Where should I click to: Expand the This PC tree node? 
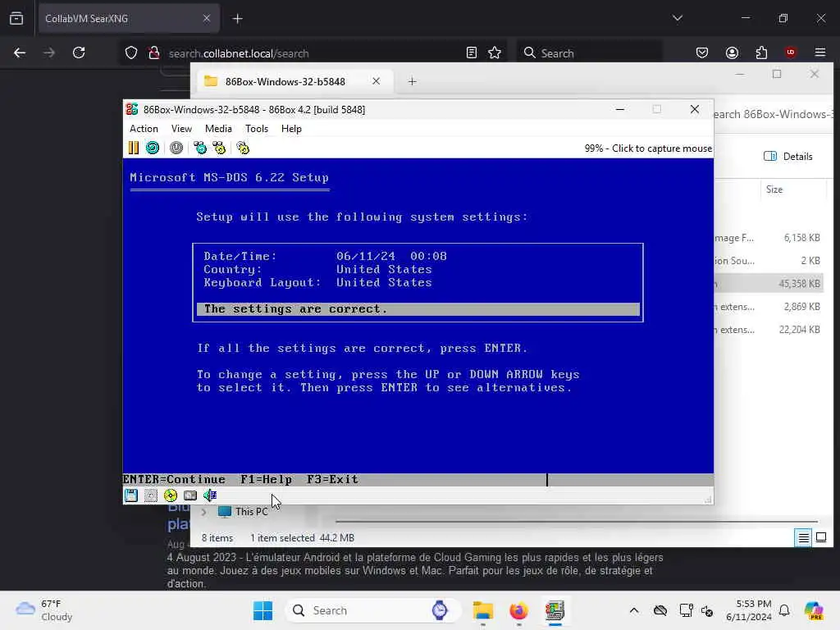coord(203,512)
